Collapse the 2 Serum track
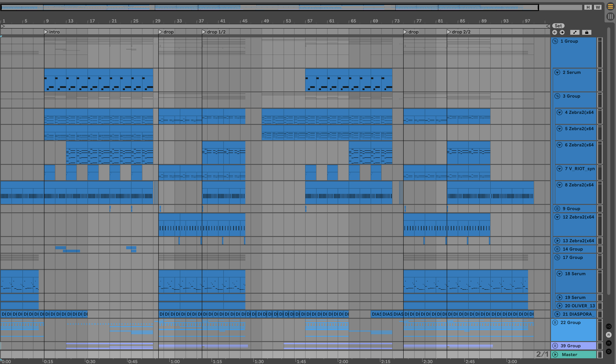Image resolution: width=616 pixels, height=364 pixels. pyautogui.click(x=557, y=72)
